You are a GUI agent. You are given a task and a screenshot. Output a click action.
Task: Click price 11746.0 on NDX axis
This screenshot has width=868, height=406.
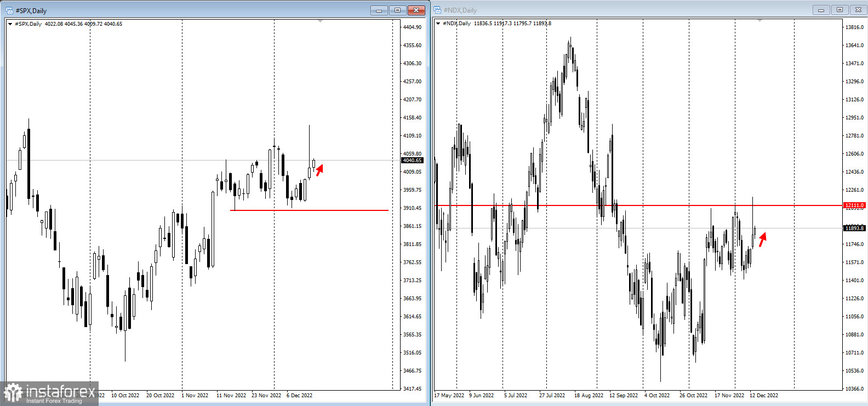(854, 244)
